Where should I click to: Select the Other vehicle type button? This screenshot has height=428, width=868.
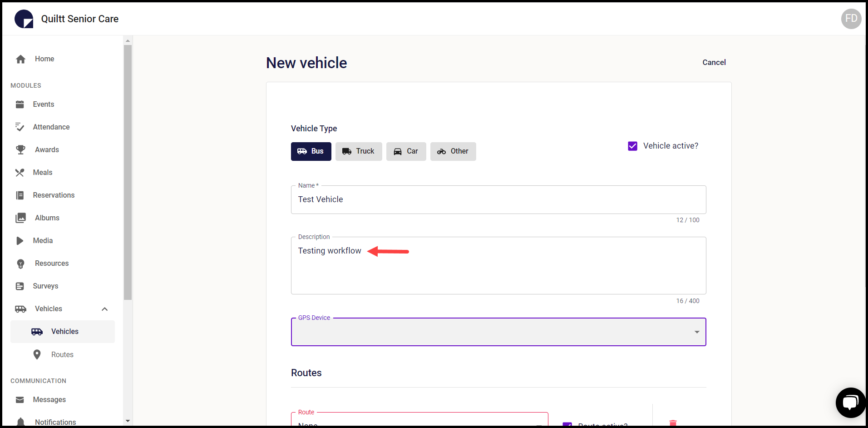[453, 151]
